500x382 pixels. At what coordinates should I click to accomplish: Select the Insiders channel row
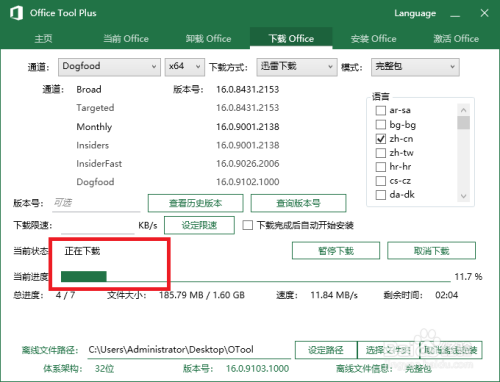[x=93, y=145]
